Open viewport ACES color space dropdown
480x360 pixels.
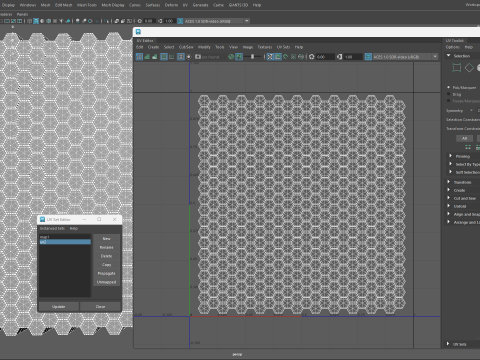pos(247,21)
